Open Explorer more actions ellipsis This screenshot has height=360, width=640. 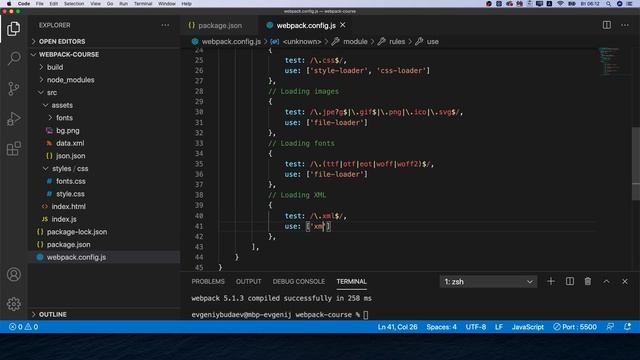pyautogui.click(x=165, y=25)
